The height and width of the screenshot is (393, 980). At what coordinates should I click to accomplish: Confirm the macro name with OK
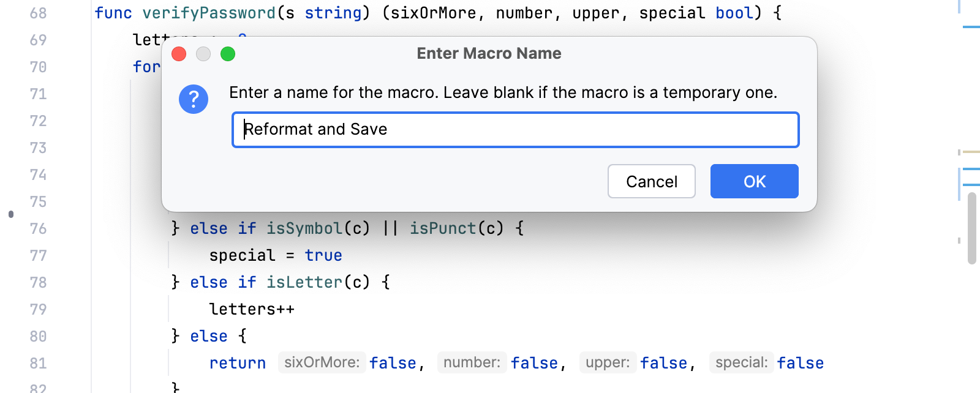pyautogui.click(x=754, y=181)
